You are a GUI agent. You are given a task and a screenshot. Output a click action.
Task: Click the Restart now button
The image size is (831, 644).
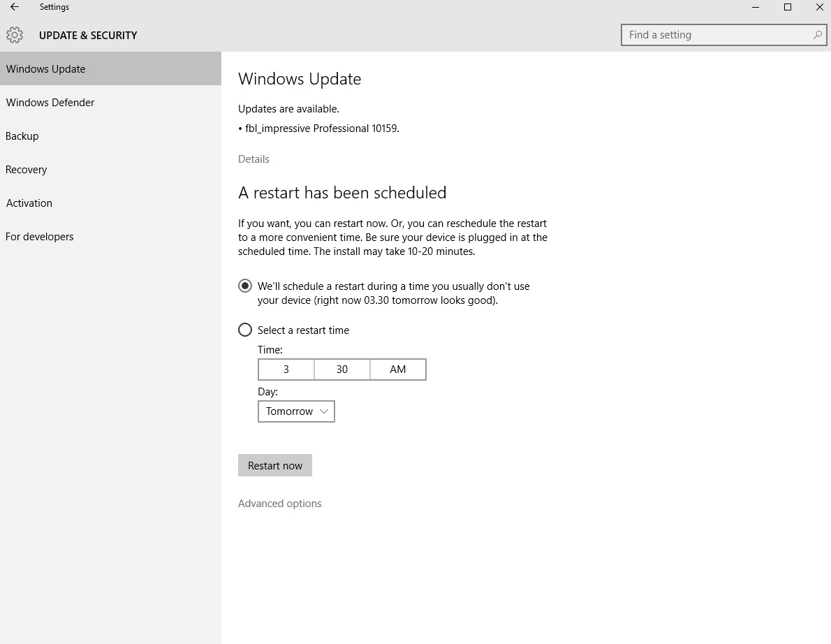point(275,465)
